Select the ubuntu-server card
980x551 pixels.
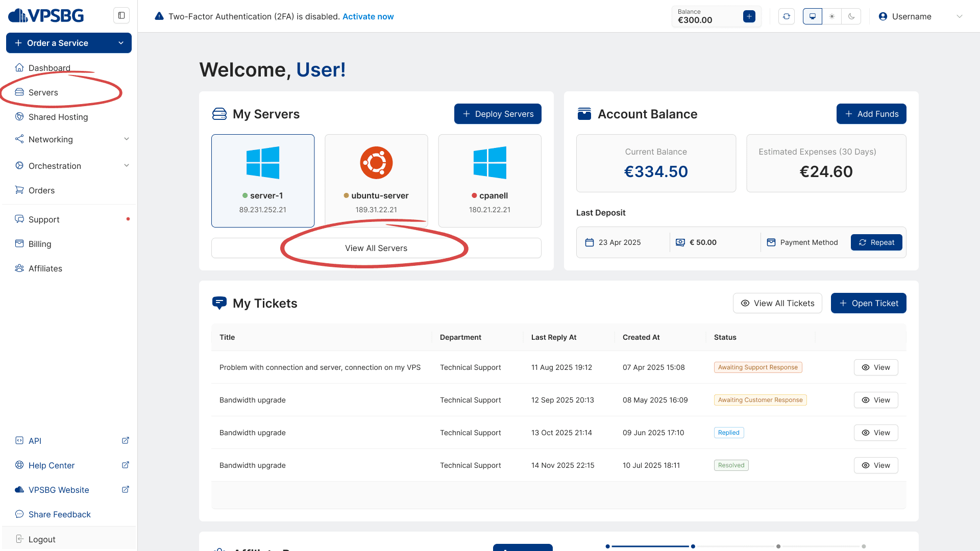click(376, 181)
